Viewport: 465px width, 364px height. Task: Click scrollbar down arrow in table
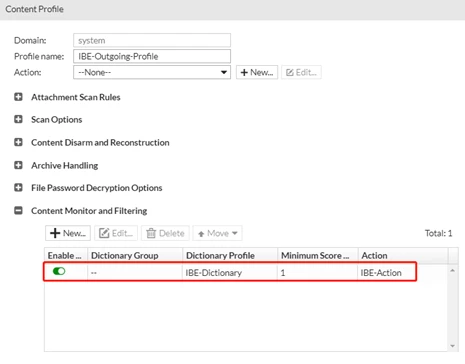coord(452,346)
